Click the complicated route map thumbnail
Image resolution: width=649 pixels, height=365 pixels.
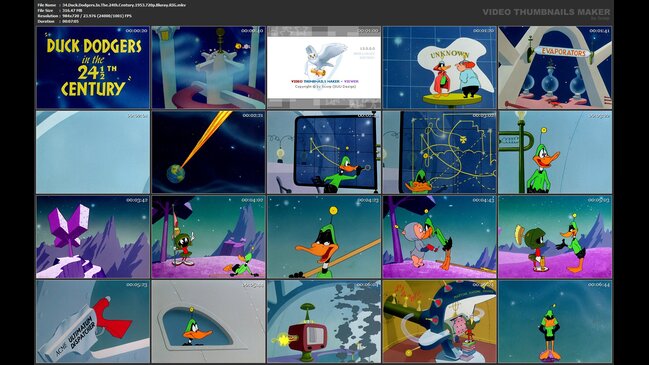[x=439, y=152]
